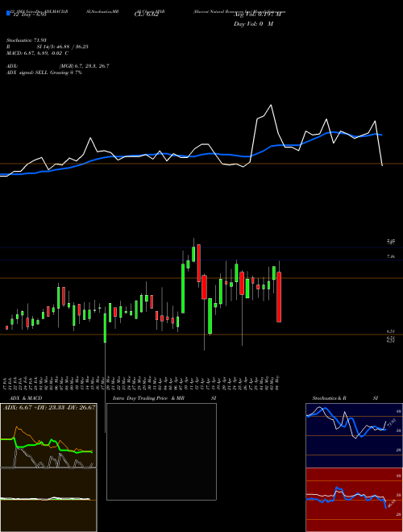The width and height of the screenshot is (403, 532).
Task: Open the empty Intra Day Trading Price panel
Action: [x=161, y=451]
